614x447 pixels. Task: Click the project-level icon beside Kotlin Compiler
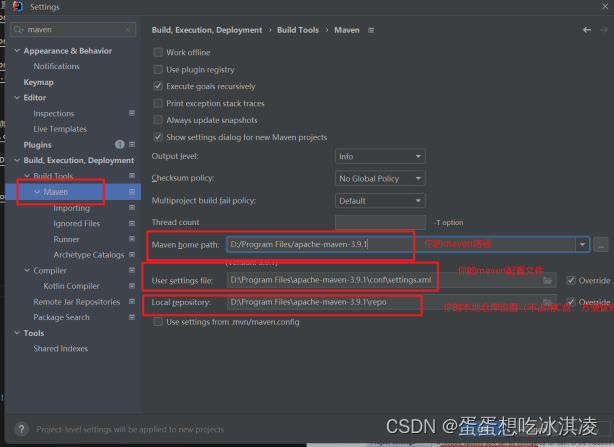pos(132,286)
